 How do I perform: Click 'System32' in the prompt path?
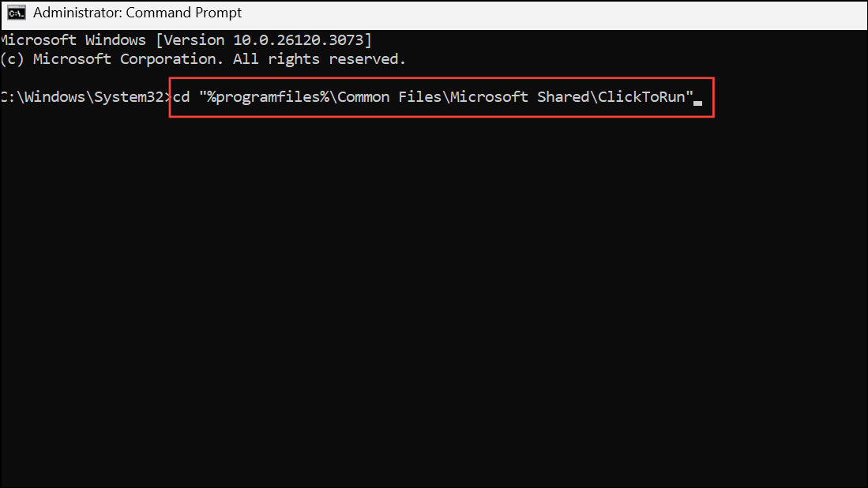[x=129, y=97]
